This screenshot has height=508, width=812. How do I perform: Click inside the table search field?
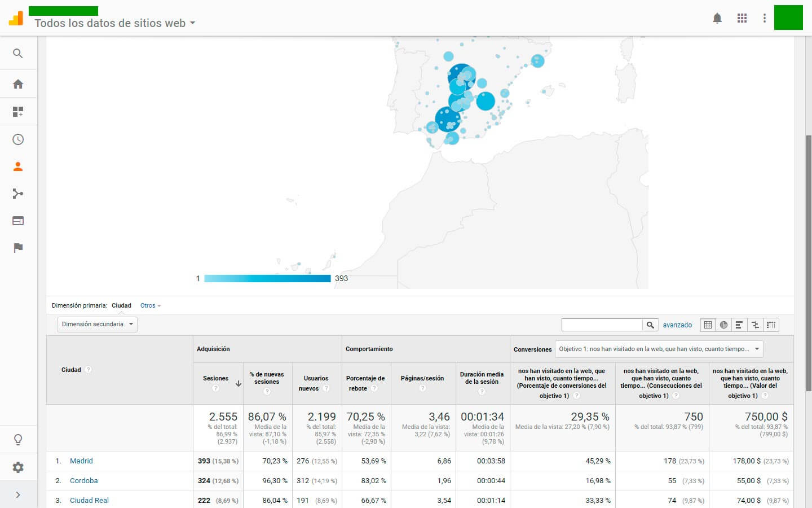(x=602, y=325)
